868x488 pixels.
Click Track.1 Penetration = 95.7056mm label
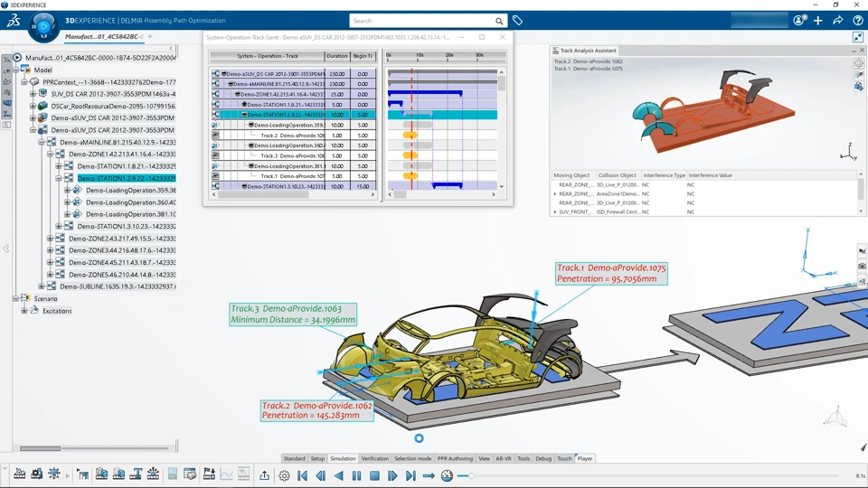pyautogui.click(x=612, y=273)
